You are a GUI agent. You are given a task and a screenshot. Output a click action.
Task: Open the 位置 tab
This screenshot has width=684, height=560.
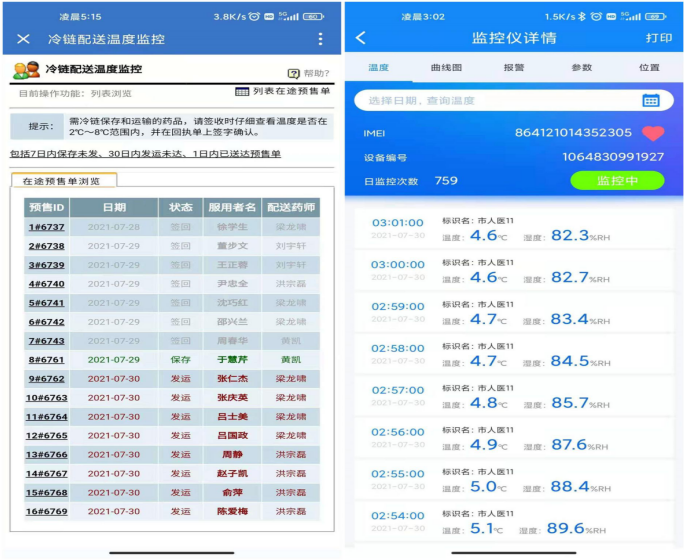click(x=649, y=68)
